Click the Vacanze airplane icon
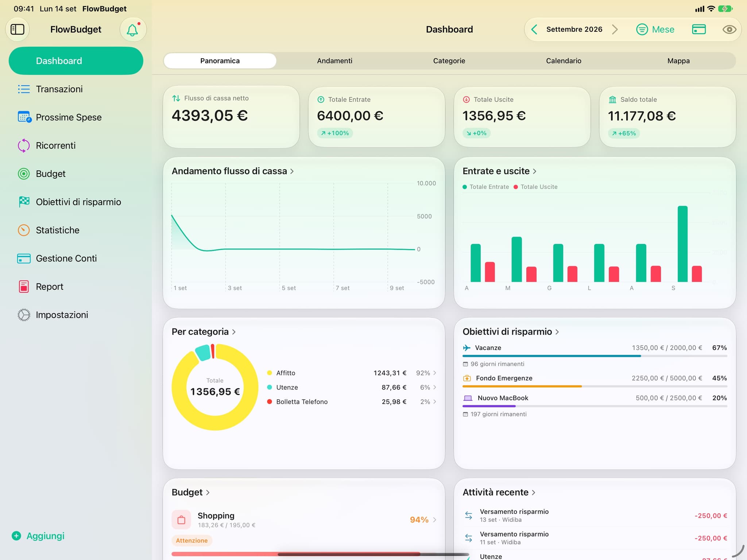Screen dimensions: 747x560 click(x=467, y=348)
